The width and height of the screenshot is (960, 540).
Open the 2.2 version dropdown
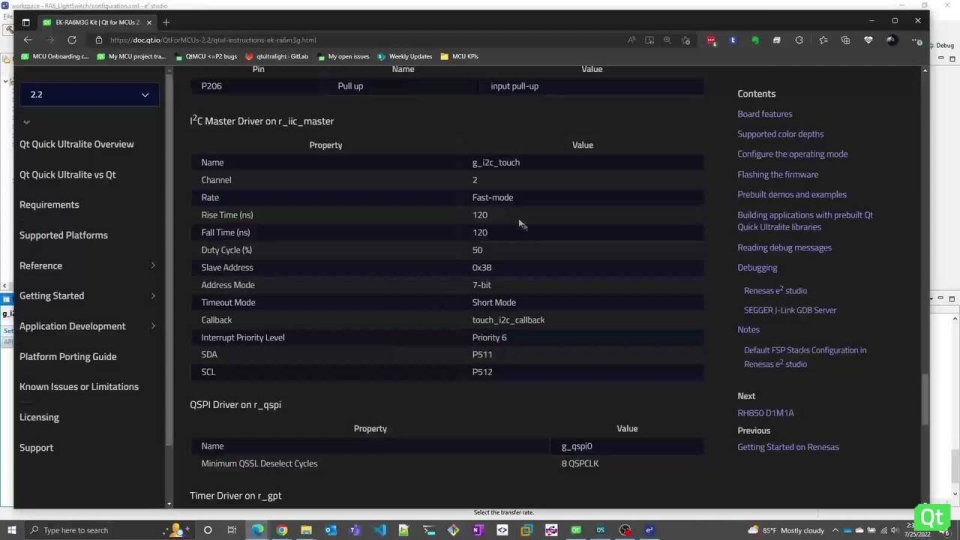[x=89, y=95]
